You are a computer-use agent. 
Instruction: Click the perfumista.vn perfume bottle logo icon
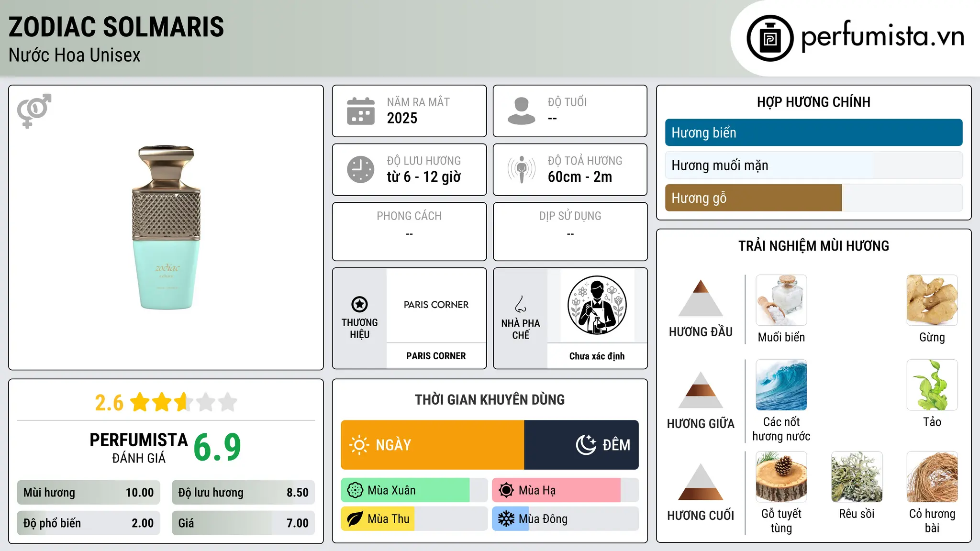770,38
